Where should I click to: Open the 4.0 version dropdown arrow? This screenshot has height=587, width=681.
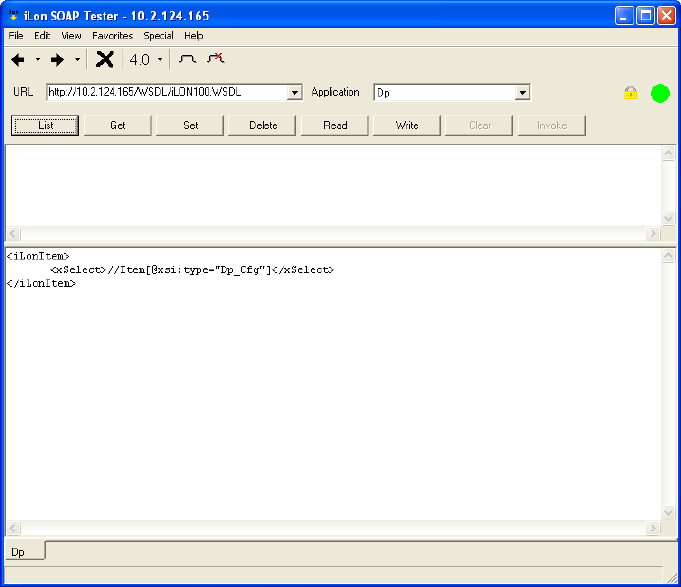click(x=160, y=59)
